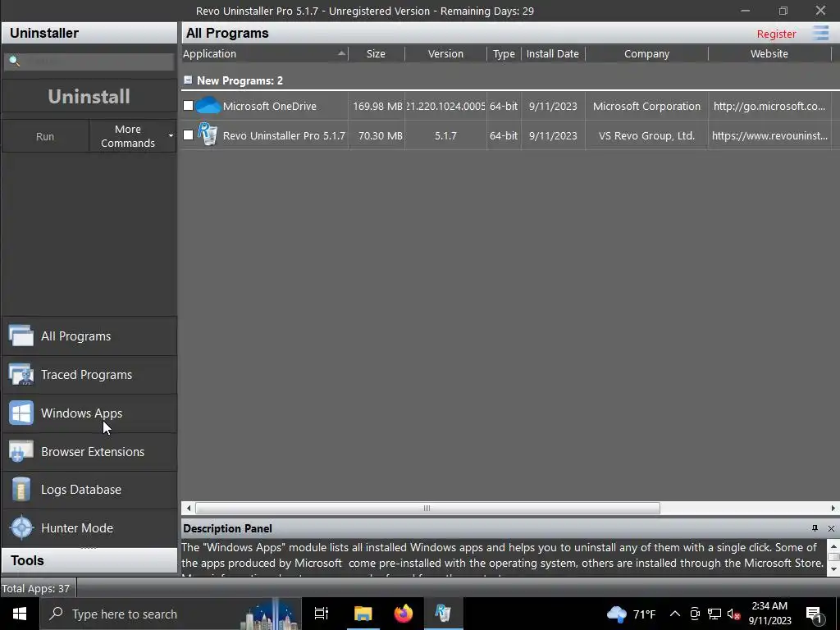840x630 pixels.
Task: Click the horizontal scrollbar right arrow
Action: pos(833,508)
